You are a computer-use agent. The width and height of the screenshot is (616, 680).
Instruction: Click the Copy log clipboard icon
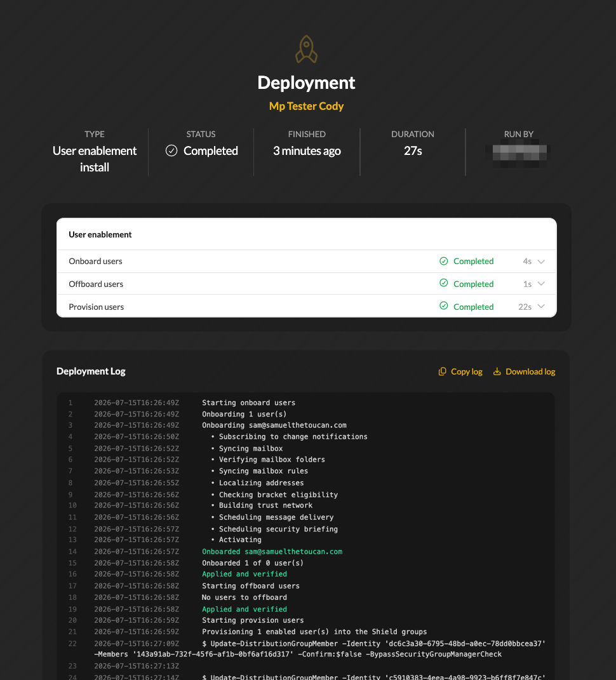tap(442, 371)
